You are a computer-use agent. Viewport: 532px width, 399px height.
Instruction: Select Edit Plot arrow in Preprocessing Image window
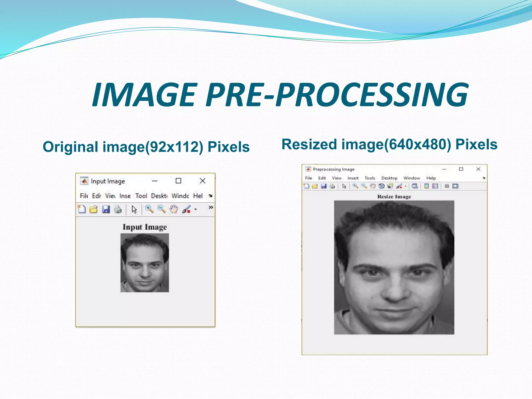344,186
